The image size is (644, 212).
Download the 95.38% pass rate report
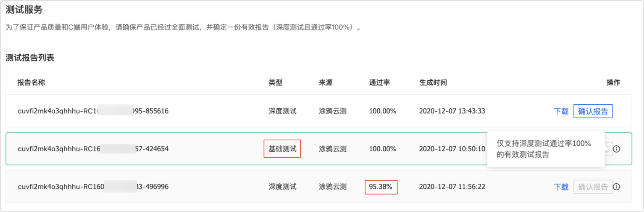[x=561, y=187]
